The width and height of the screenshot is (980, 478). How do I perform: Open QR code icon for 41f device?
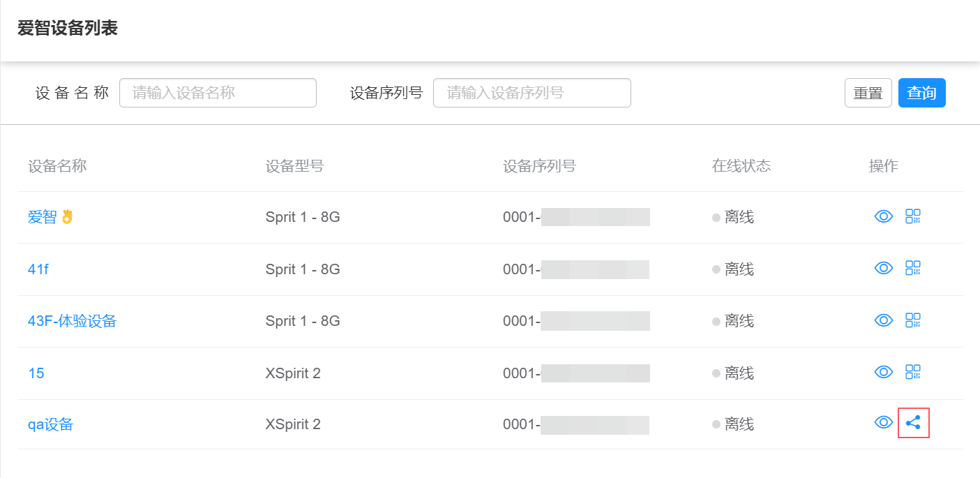tap(913, 268)
